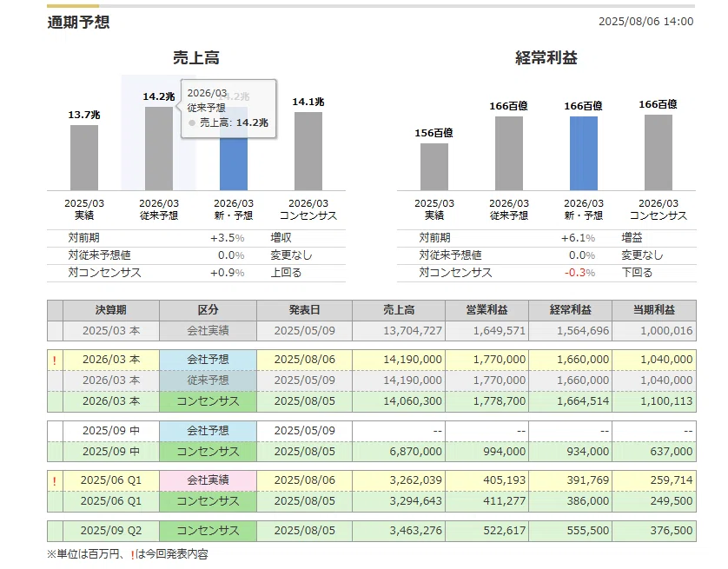The width and height of the screenshot is (728, 569).
Task: Click the Q2 consensus sales 3,463,276
Action: tap(416, 531)
